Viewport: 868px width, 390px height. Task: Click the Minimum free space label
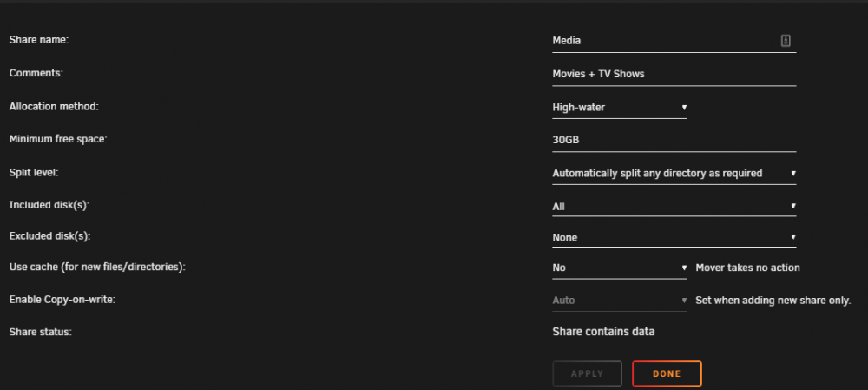click(58, 139)
